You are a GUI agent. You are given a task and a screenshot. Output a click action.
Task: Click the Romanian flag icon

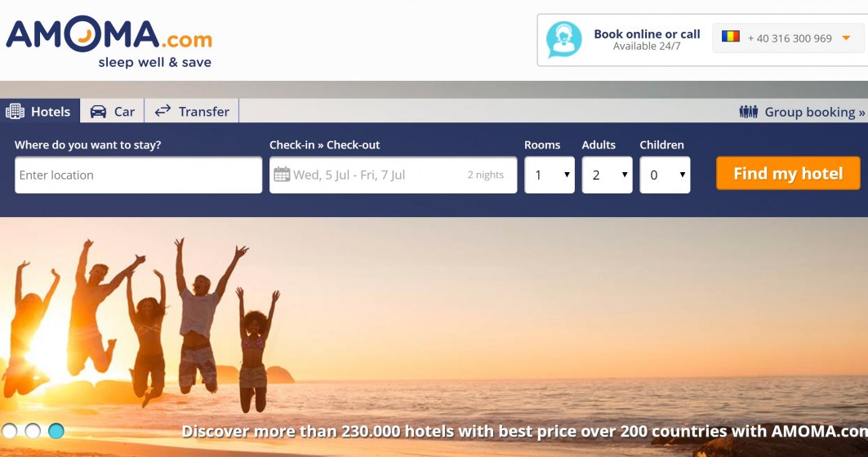tap(731, 37)
